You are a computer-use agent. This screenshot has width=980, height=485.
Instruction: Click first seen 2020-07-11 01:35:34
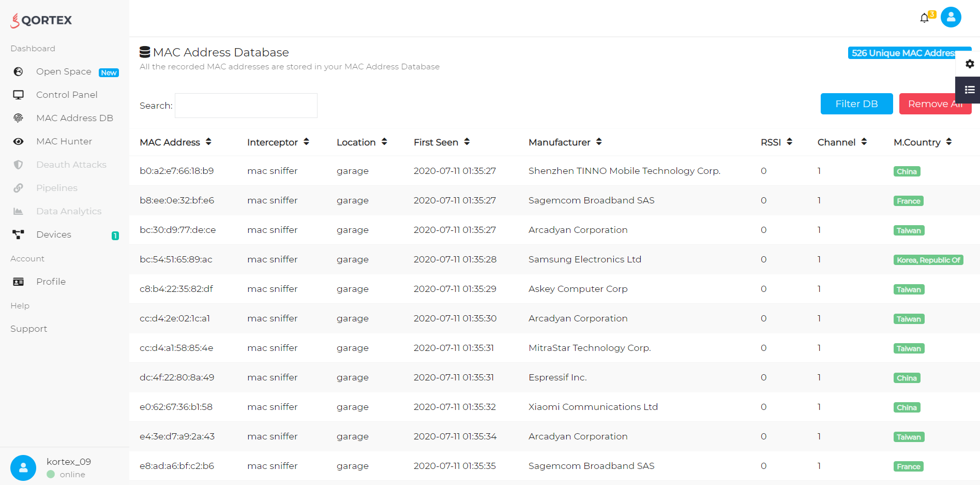coord(455,436)
